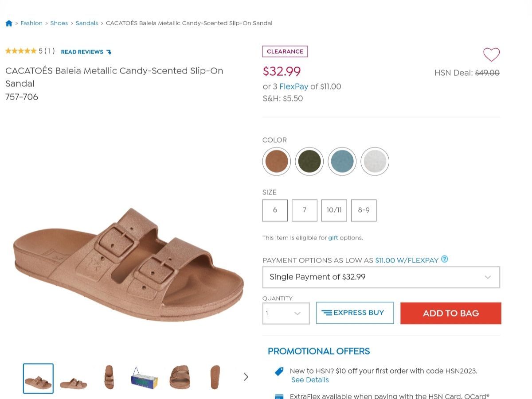Click the five-star rating stars
This screenshot has height=399, width=532.
(21, 50)
